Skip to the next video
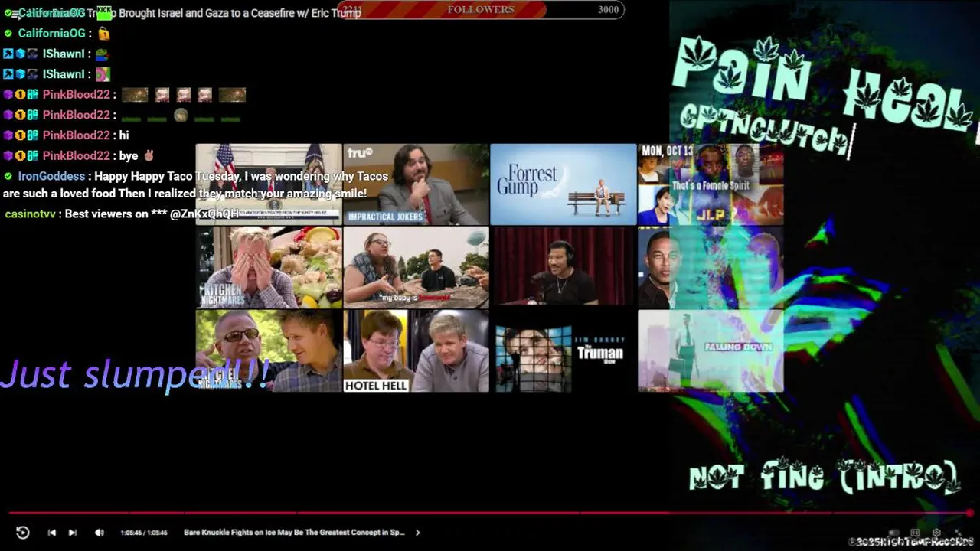Image resolution: width=980 pixels, height=551 pixels. click(73, 533)
